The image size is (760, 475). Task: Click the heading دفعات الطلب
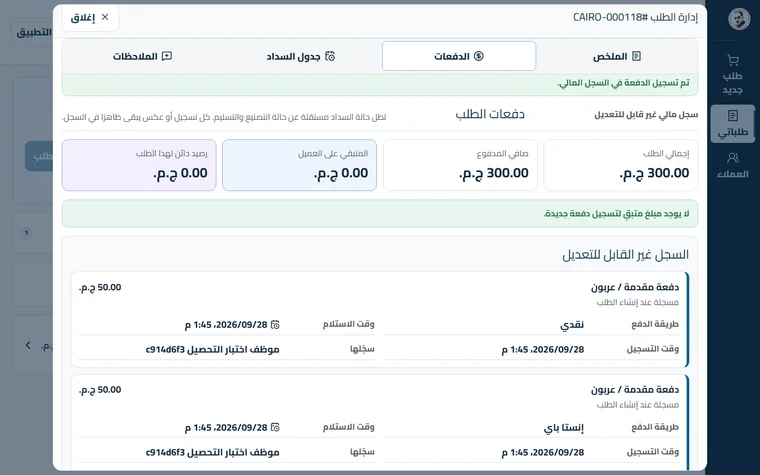click(x=490, y=114)
